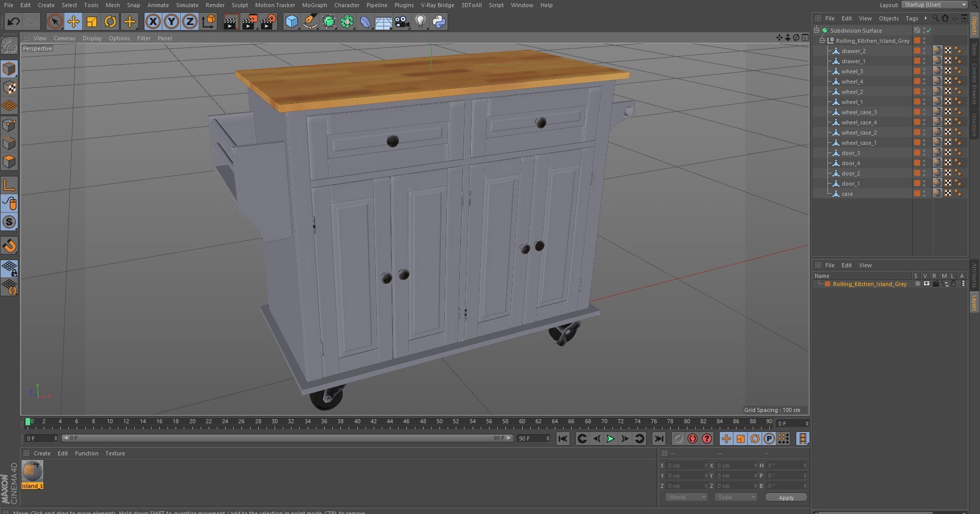Collapse the Rolling_Kitchen_Island_Grey null group
The width and height of the screenshot is (980, 514).
[822, 41]
